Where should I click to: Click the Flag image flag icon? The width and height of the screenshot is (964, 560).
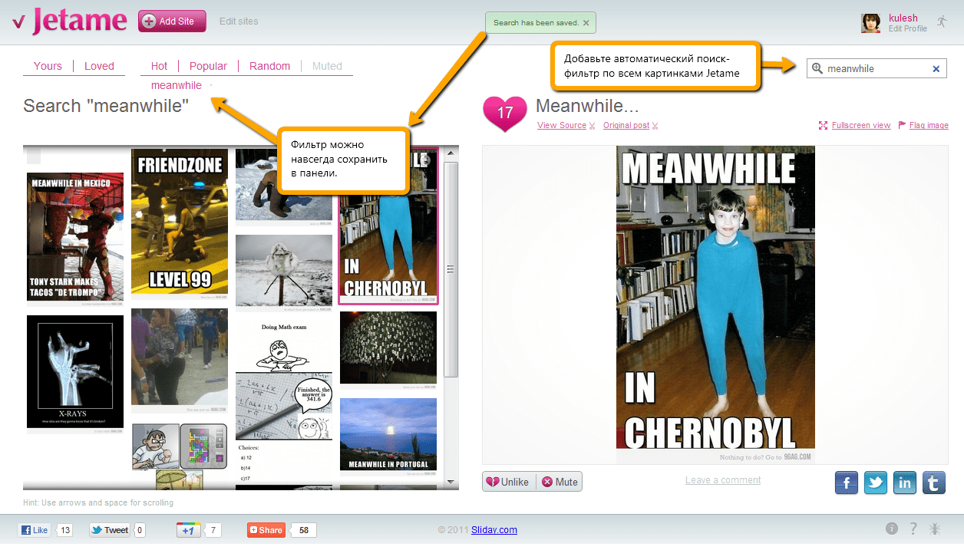click(x=902, y=125)
